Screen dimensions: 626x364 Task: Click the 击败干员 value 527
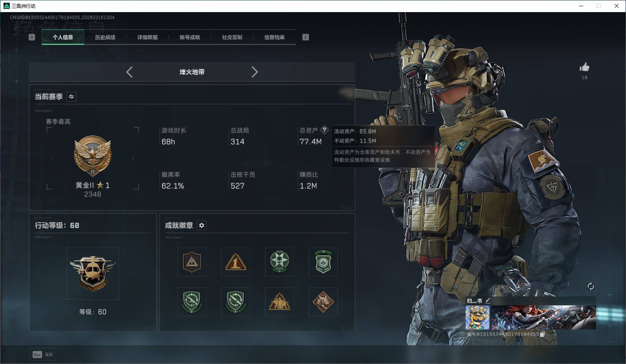tap(238, 186)
